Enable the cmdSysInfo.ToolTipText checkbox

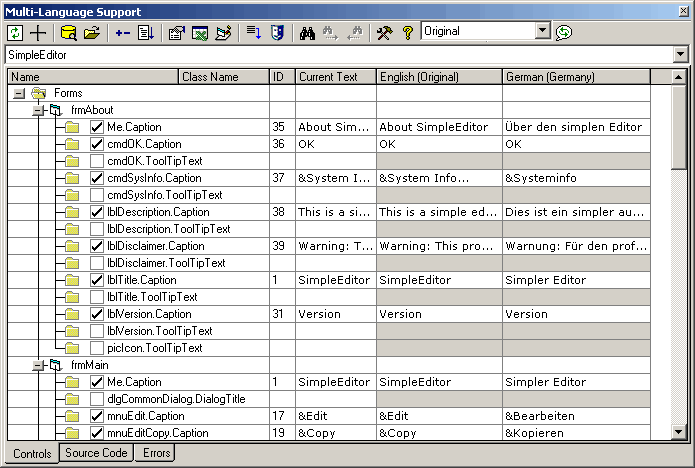click(x=97, y=195)
